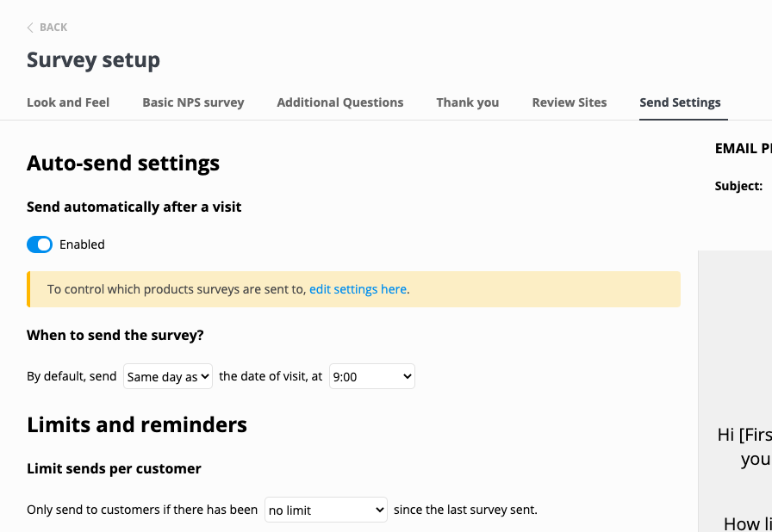Click the Limits and reminders heading
Image resolution: width=772 pixels, height=532 pixels.
(x=137, y=424)
